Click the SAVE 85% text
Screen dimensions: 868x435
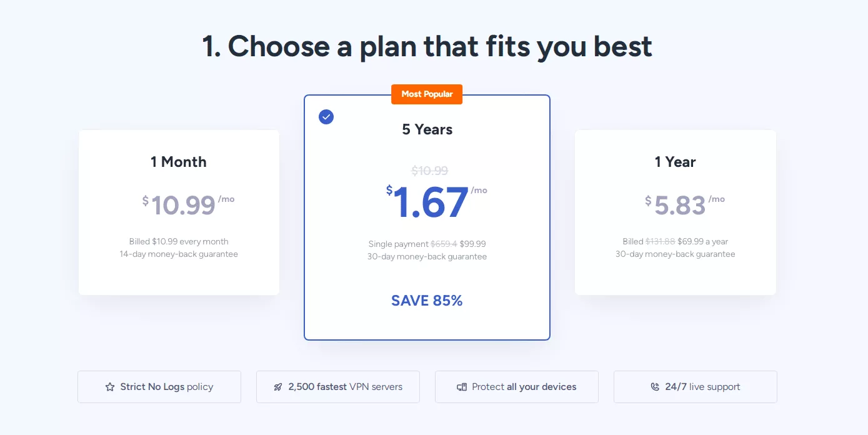coord(427,301)
